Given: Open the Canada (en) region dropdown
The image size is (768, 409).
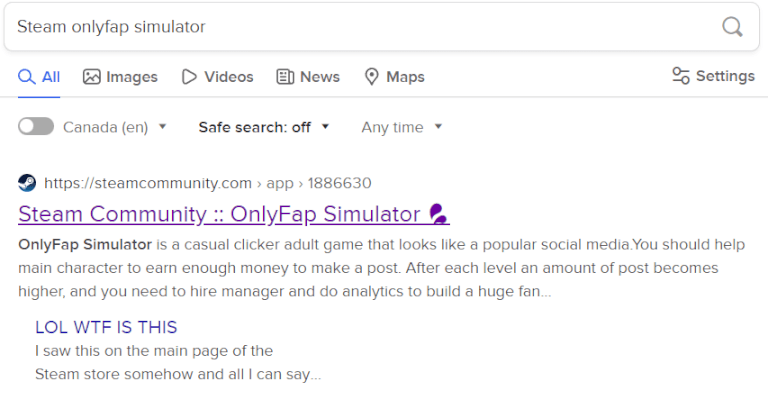Looking at the screenshot, I should click(115, 127).
